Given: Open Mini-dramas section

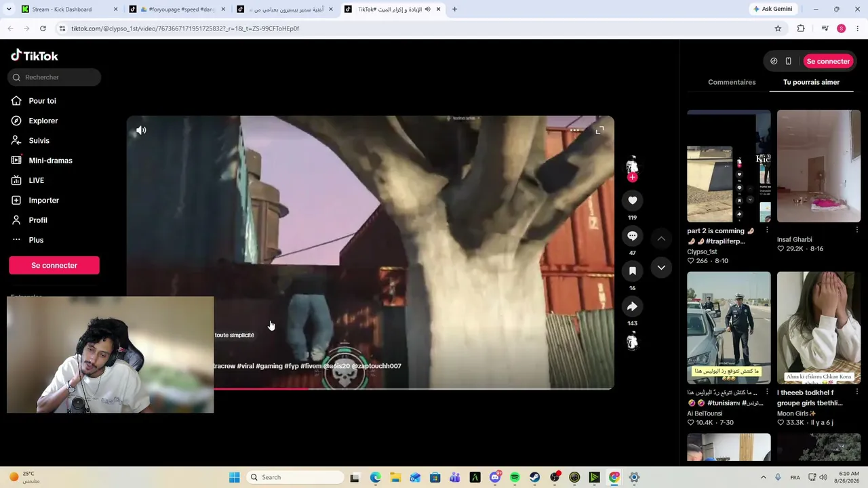Looking at the screenshot, I should 50,161.
